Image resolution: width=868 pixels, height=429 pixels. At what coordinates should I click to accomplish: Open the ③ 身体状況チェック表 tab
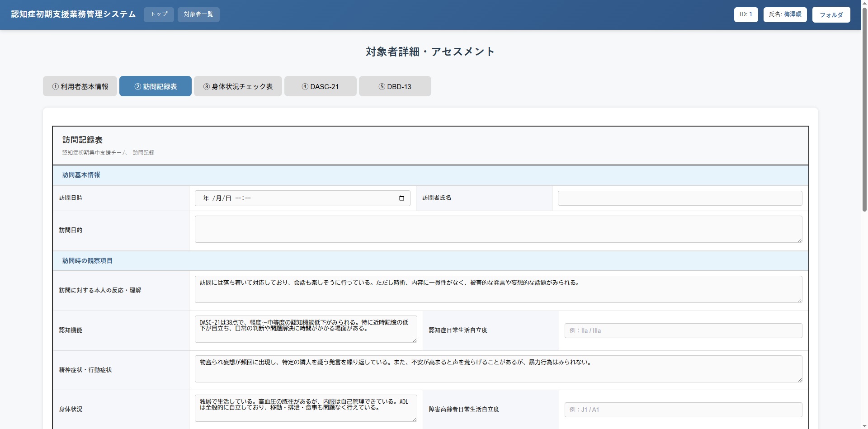coord(238,86)
